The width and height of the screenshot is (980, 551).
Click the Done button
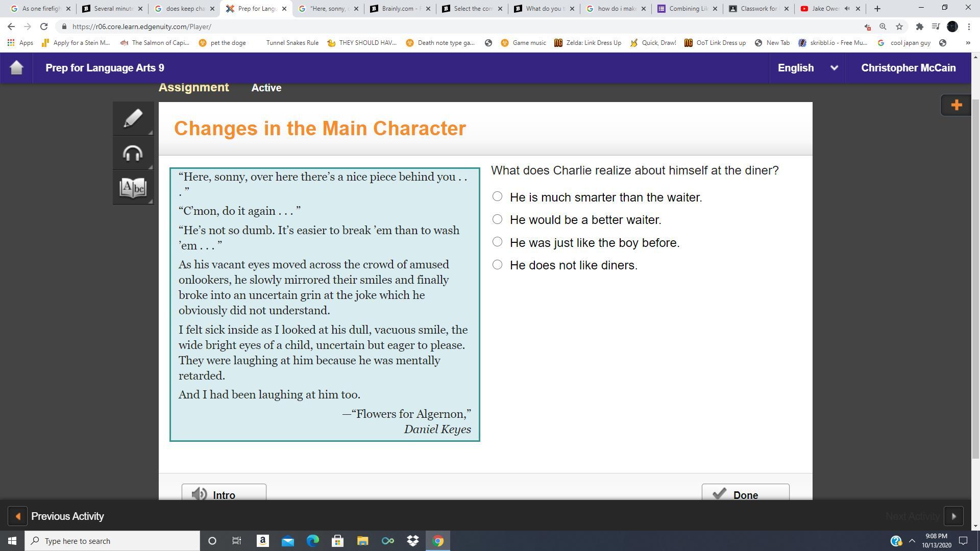click(745, 493)
